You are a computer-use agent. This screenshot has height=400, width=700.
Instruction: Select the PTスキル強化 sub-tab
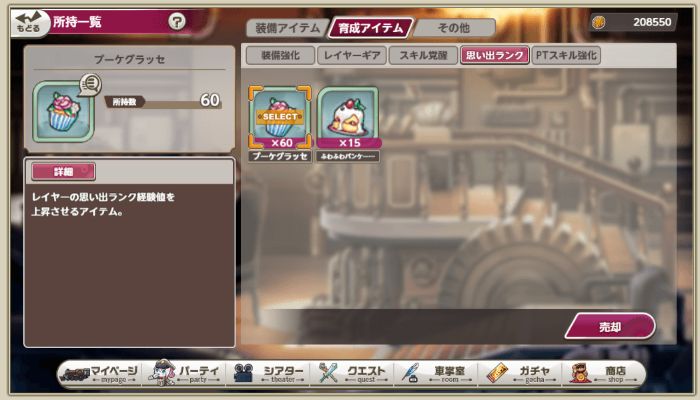(566, 55)
